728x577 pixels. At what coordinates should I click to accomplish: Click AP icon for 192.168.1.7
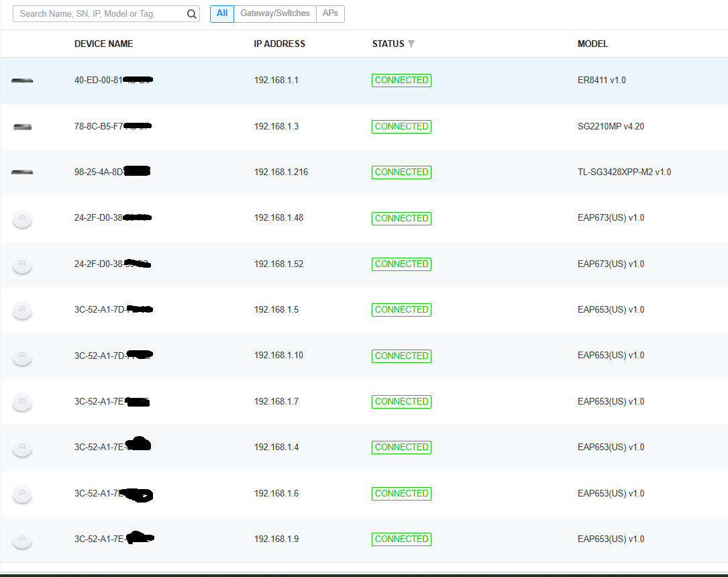click(22, 402)
